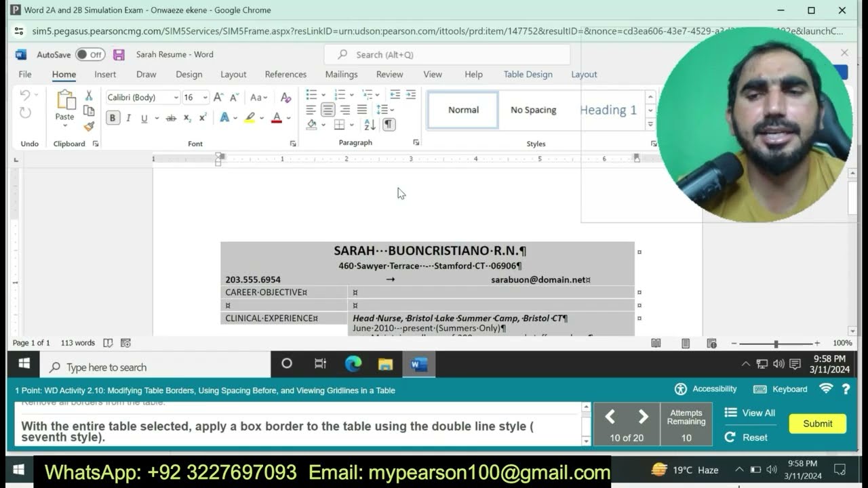Open the Mailings tab
Screen dimensions: 868x488
(341, 75)
